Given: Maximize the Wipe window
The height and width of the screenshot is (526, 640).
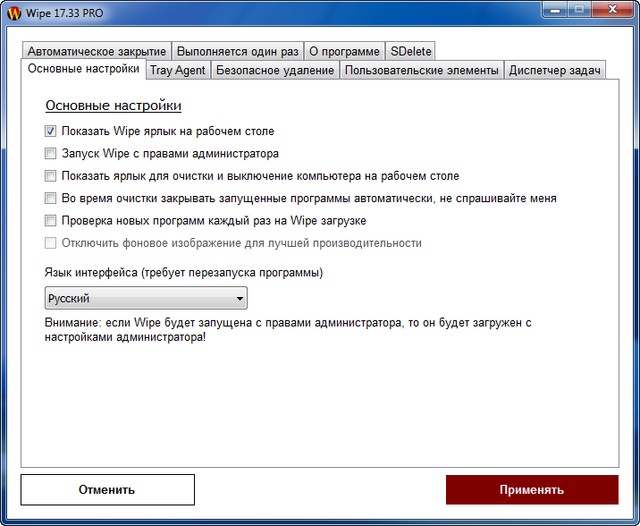Looking at the screenshot, I should (x=579, y=10).
